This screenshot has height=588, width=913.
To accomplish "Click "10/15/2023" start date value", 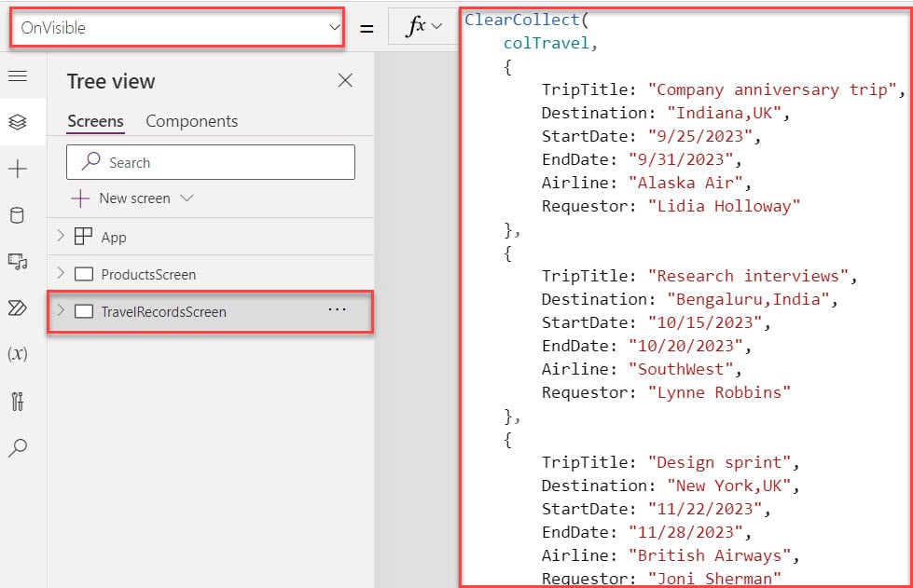I will [x=705, y=322].
